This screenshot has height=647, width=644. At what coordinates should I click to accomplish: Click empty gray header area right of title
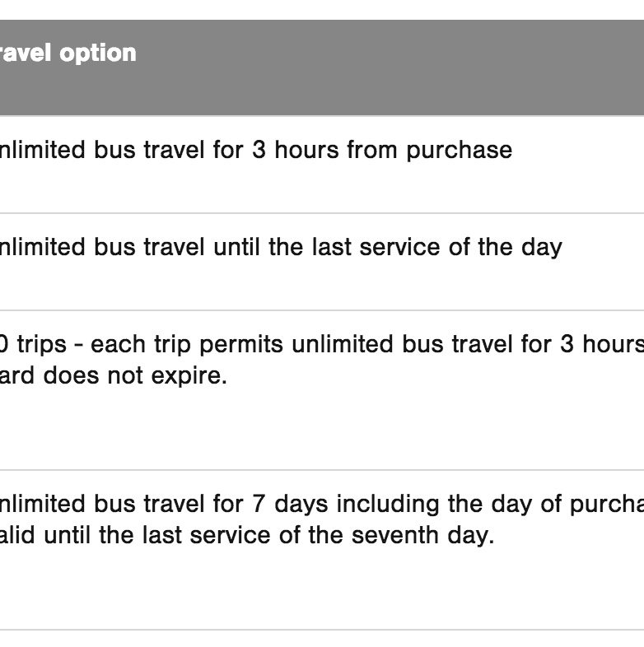(395, 66)
